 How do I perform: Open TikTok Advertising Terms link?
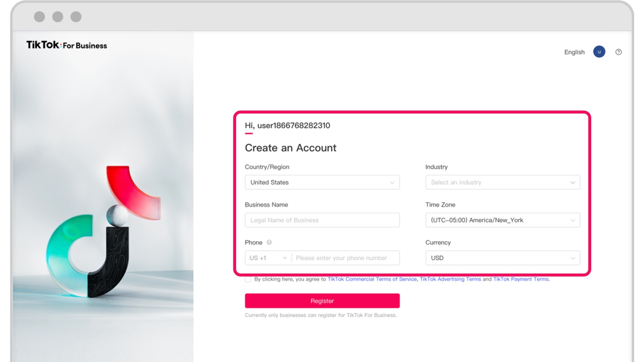coord(450,279)
